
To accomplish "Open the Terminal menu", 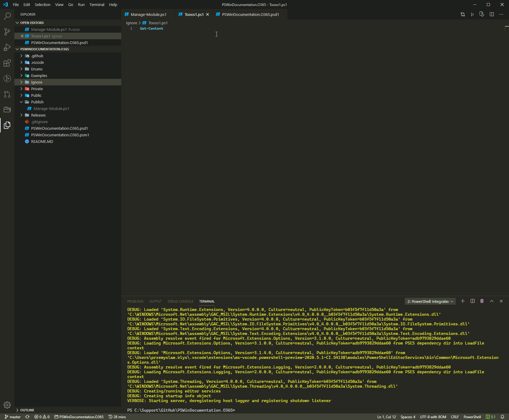I will tap(97, 4).
